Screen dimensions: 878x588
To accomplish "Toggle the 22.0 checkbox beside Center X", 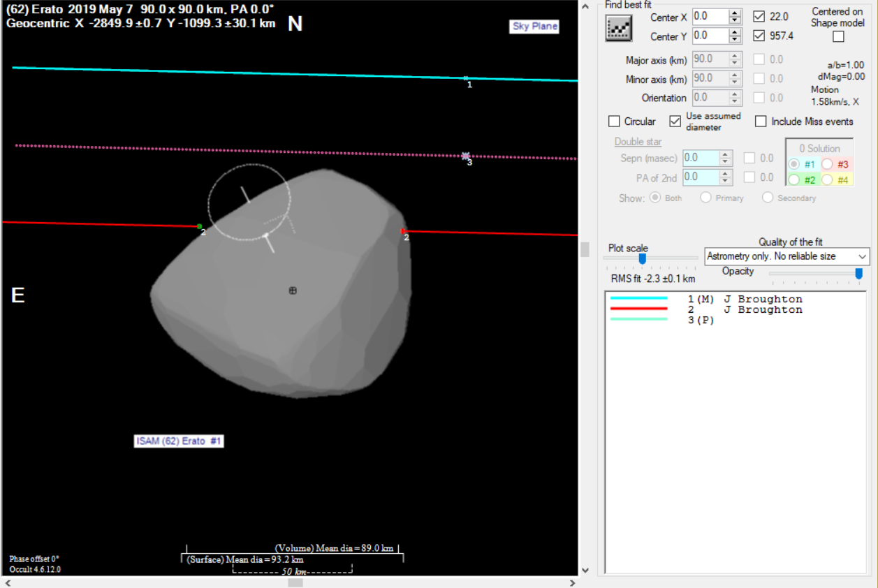I will pos(759,17).
